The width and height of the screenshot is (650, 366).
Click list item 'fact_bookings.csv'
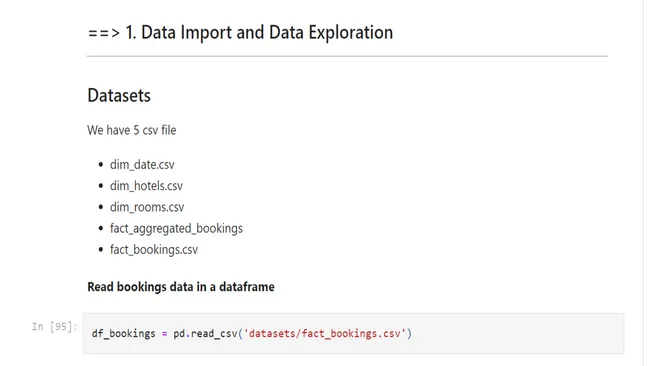point(154,250)
